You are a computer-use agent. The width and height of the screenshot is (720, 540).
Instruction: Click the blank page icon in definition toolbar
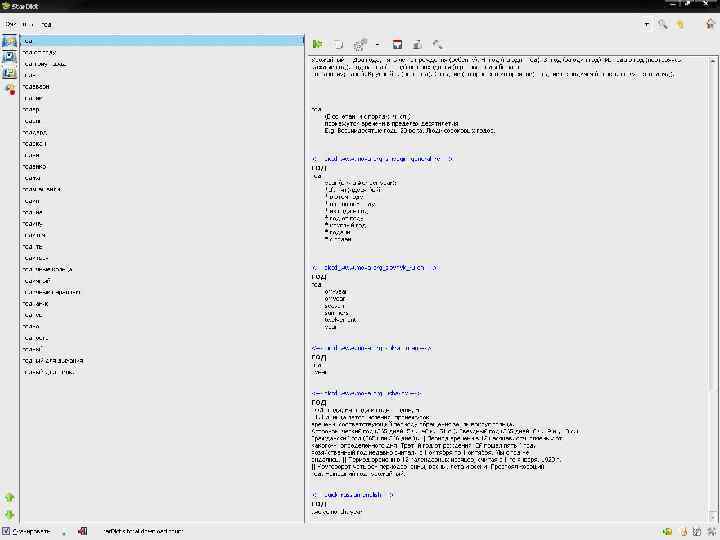(x=338, y=44)
